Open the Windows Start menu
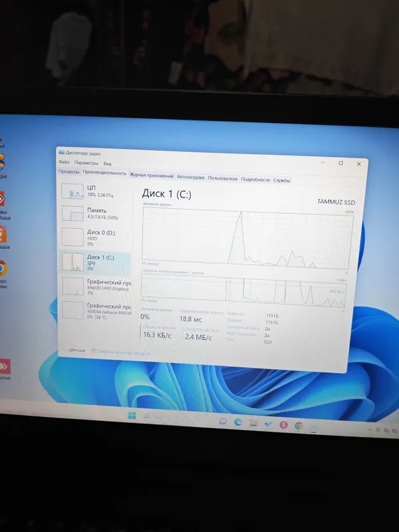The image size is (399, 532). [x=132, y=415]
